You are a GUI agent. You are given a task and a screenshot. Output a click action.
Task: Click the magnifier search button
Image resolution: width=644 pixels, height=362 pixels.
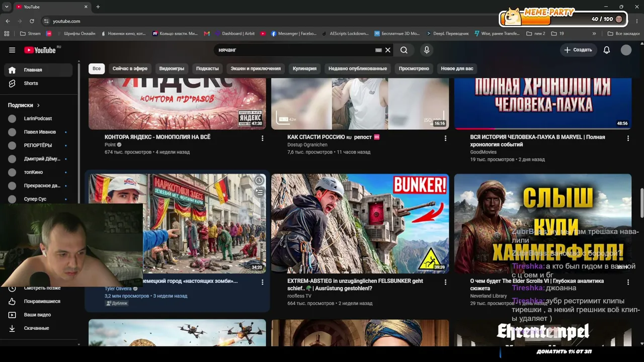[x=404, y=50]
